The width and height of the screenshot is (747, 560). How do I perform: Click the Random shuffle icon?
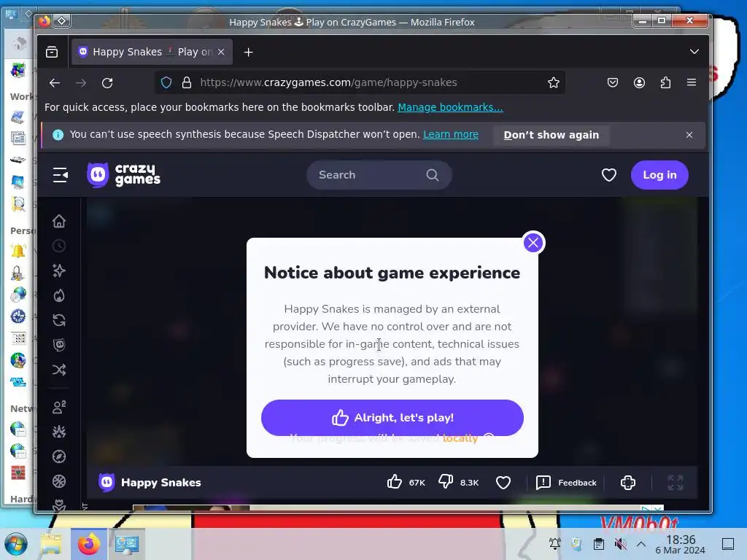59,370
